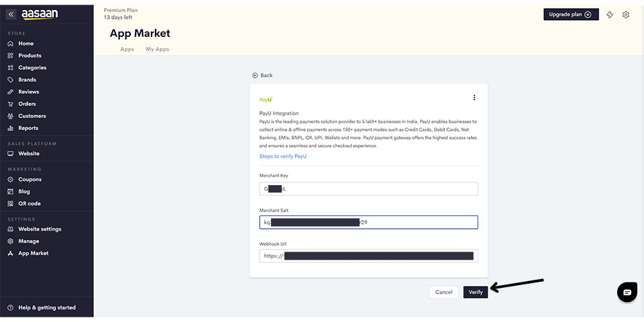Image resolution: width=644 pixels, height=322 pixels.
Task: Select the Webhook Url field
Action: [368, 256]
